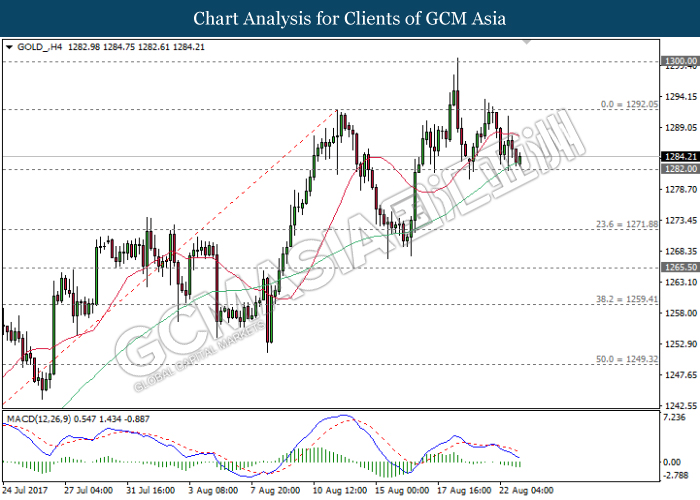This screenshot has height=500, width=700.
Task: Click the 7 Aug 20:00 time label
Action: (x=275, y=490)
